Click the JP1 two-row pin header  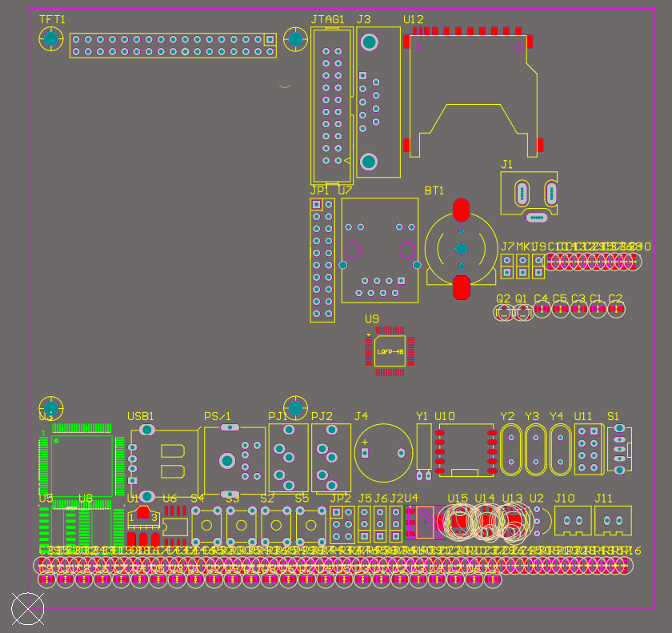pyautogui.click(x=322, y=260)
